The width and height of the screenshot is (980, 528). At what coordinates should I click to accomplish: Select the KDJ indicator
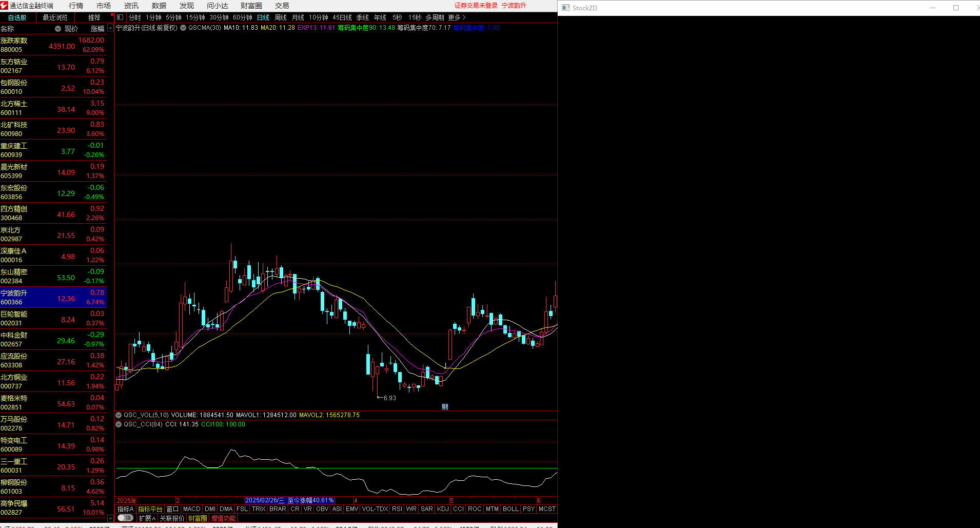(443, 509)
